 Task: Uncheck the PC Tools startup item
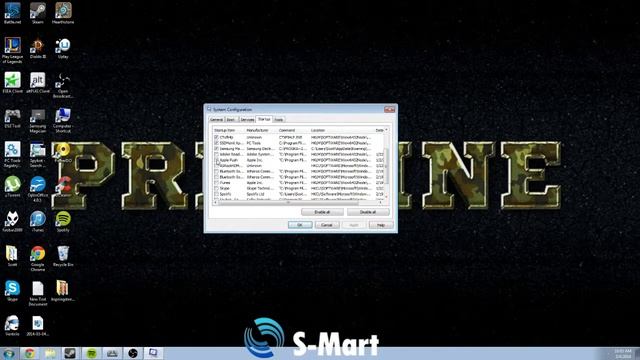(216, 143)
